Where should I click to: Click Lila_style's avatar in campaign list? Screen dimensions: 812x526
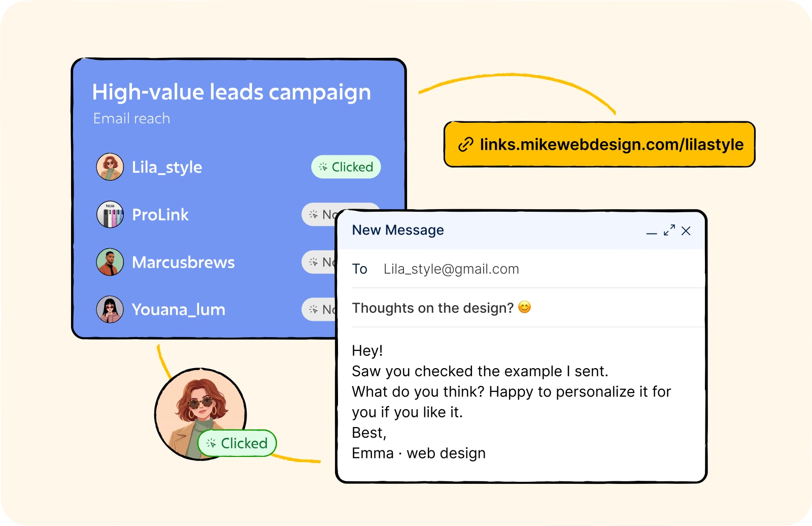(x=110, y=167)
